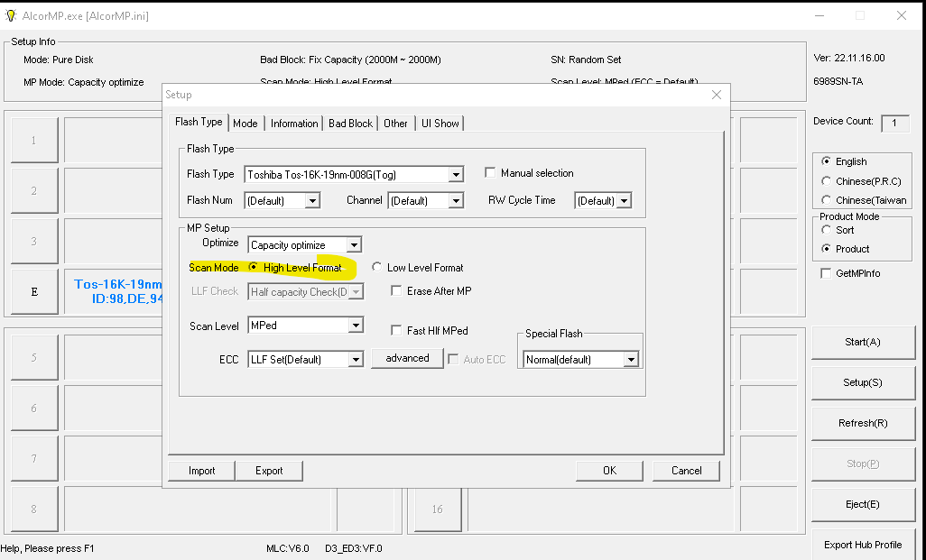Select port slot button E

point(34,291)
